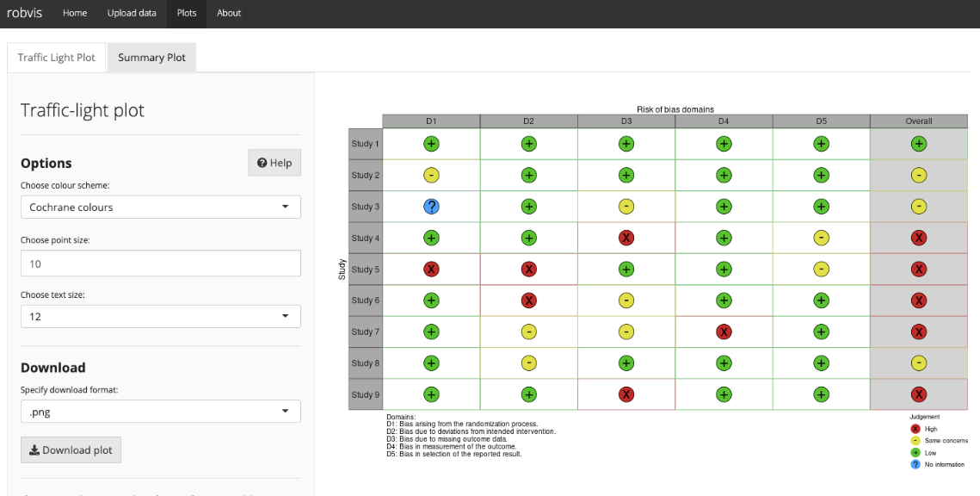Select the Traffic Light Plot tab

pyautogui.click(x=56, y=58)
